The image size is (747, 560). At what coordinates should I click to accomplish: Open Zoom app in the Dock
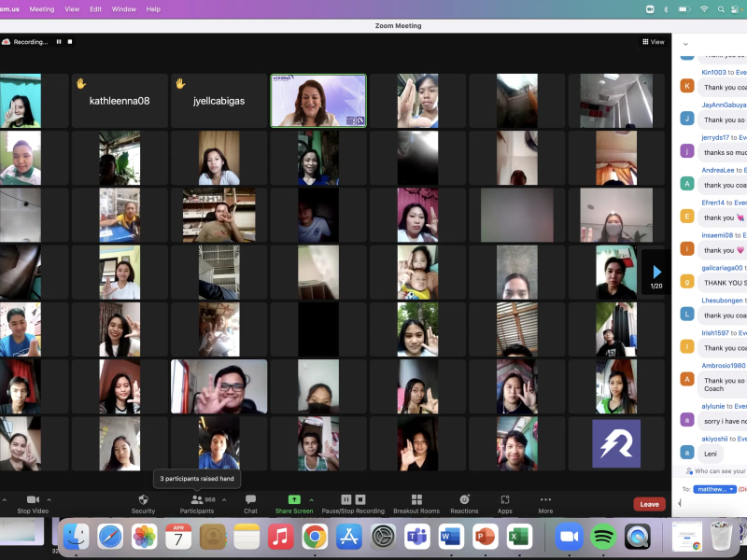(569, 536)
